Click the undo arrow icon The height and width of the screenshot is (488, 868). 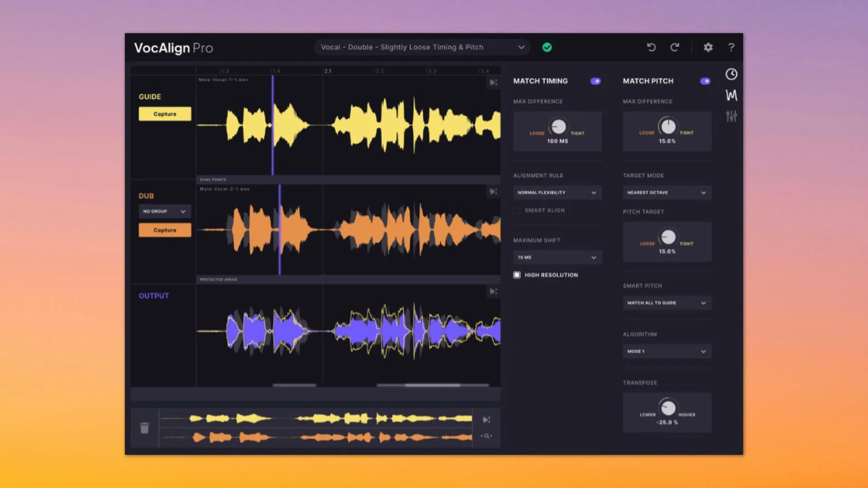click(x=651, y=47)
